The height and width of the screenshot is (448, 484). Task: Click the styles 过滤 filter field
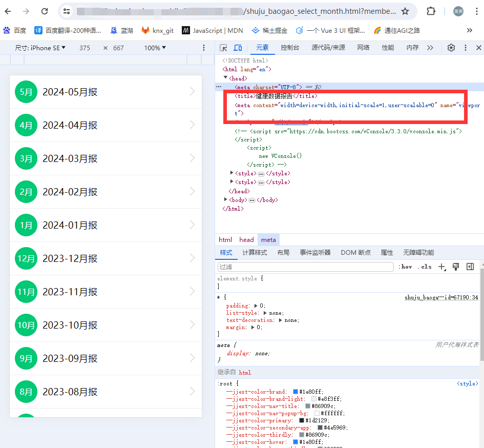point(306,267)
